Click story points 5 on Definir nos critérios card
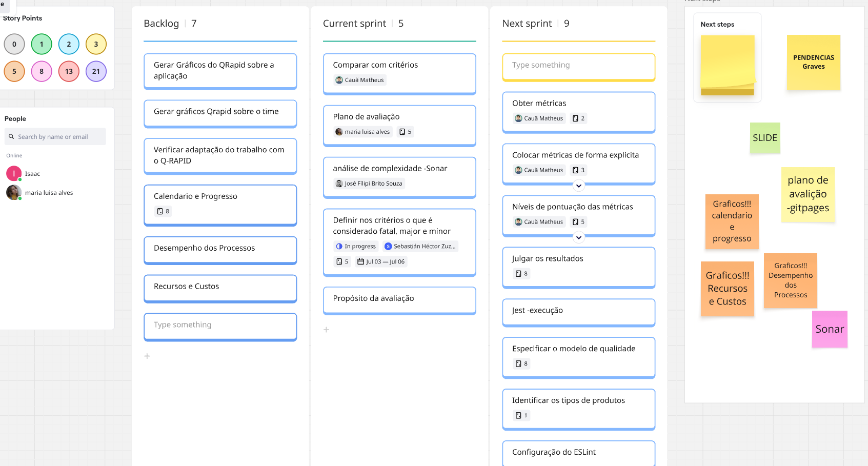This screenshot has height=466, width=868. point(342,261)
